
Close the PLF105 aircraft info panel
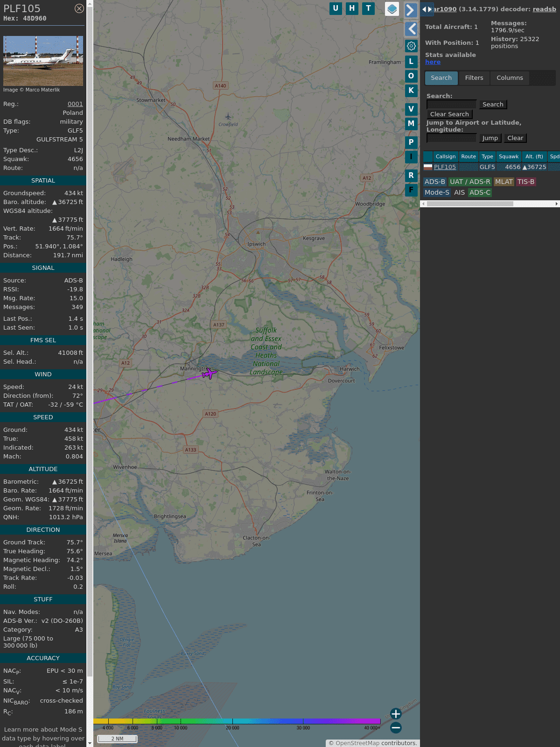[79, 8]
